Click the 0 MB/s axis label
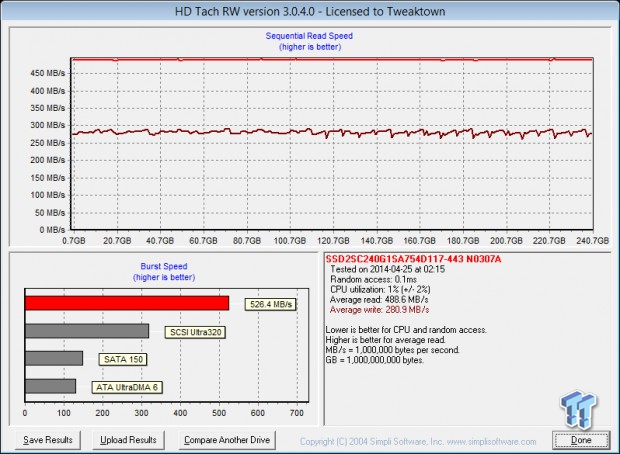Image resolution: width=620 pixels, height=454 pixels. click(52, 230)
